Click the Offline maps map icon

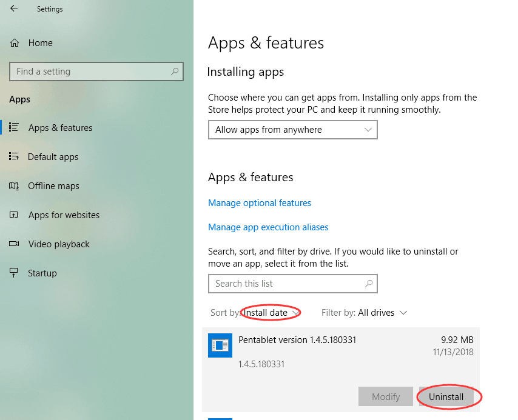click(x=13, y=186)
